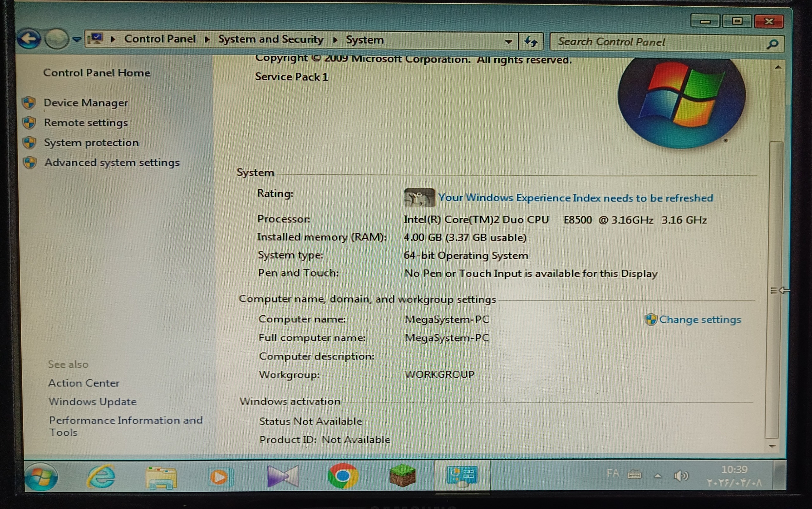The image size is (812, 509).
Task: Click the volume speaker icon
Action: [681, 476]
